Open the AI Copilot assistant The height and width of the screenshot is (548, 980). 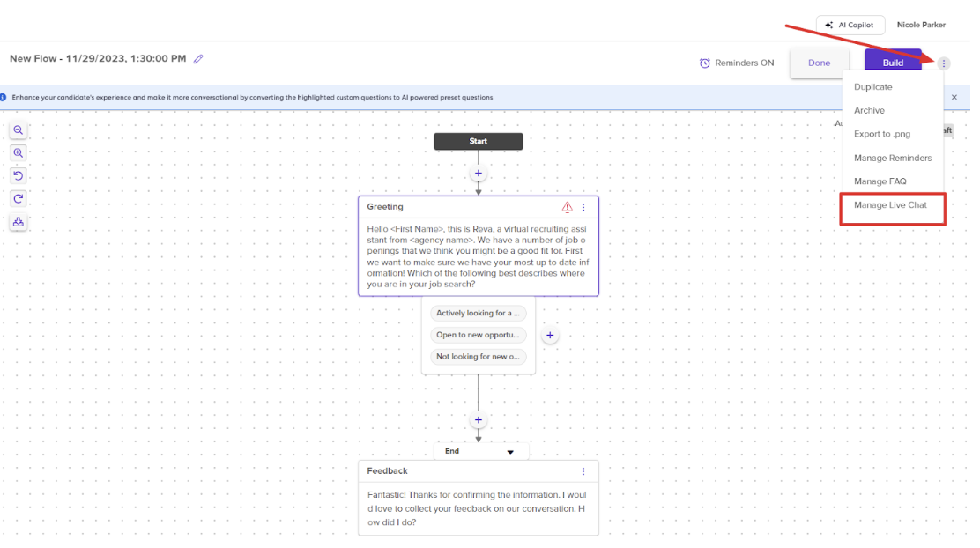850,25
